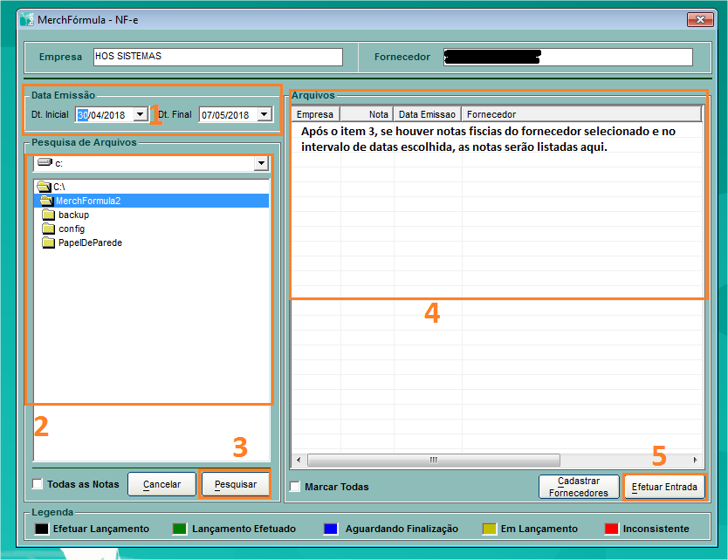Open Cadastrar Fornecedores
Image resolution: width=728 pixels, height=560 pixels.
578,487
